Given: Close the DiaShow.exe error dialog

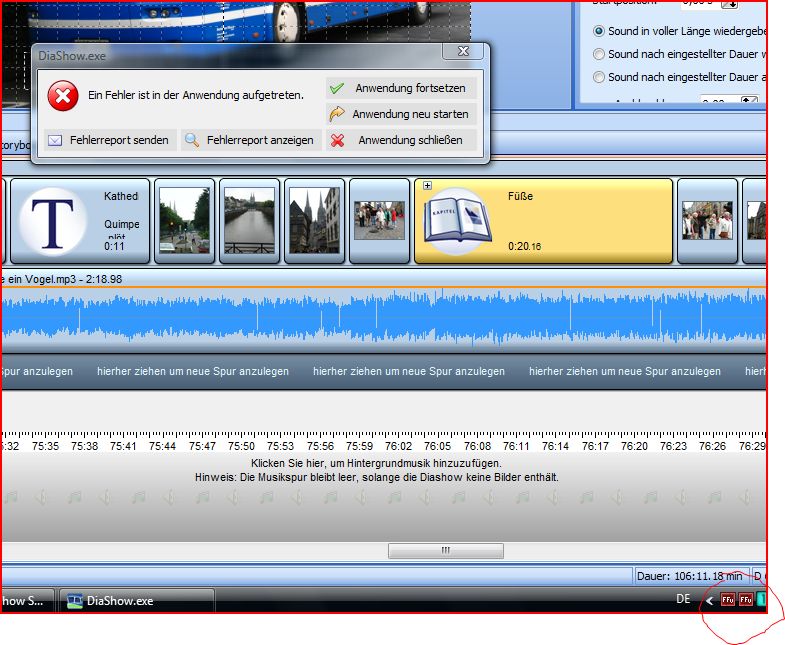Looking at the screenshot, I should point(462,51).
